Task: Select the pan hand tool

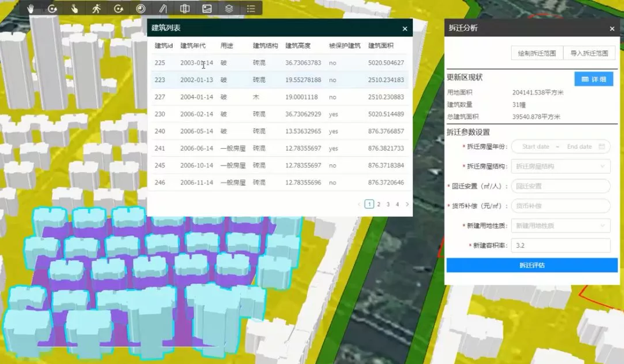Action: [x=31, y=8]
